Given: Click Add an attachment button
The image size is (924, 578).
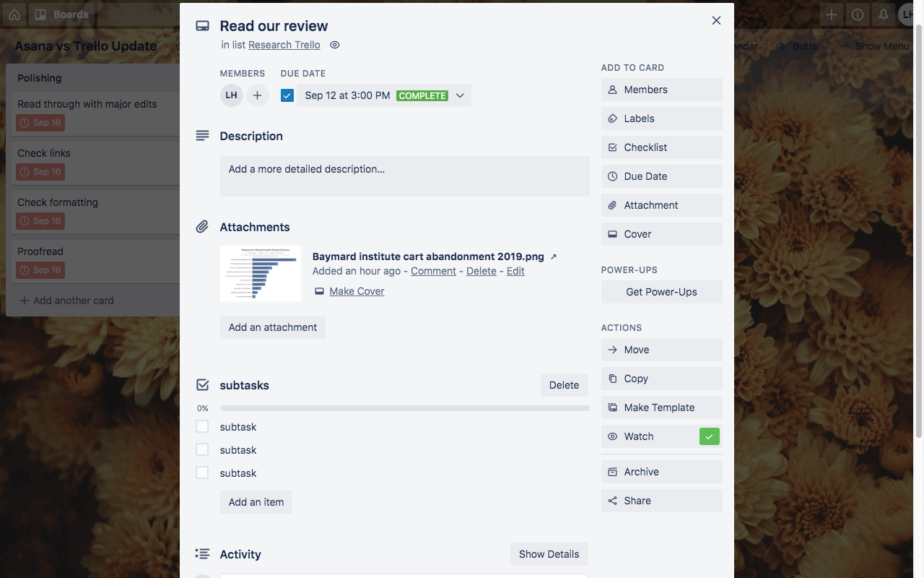Looking at the screenshot, I should (273, 327).
